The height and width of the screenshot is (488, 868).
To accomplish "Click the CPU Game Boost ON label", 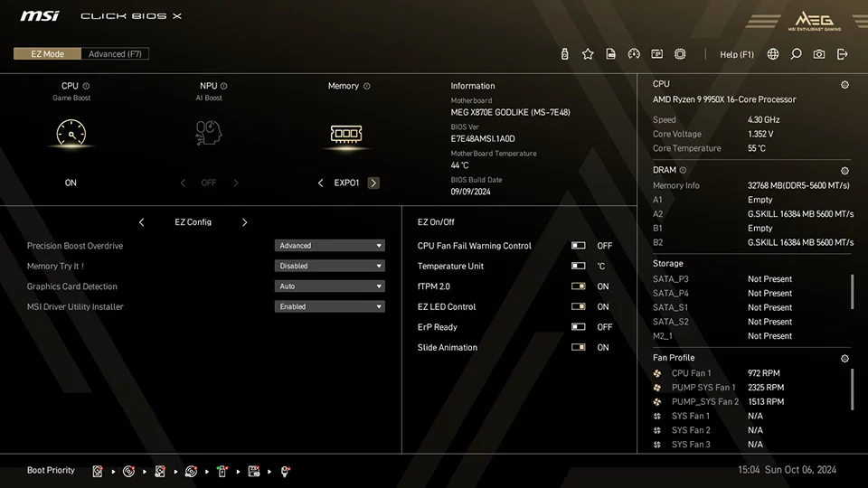I will pyautogui.click(x=71, y=183).
